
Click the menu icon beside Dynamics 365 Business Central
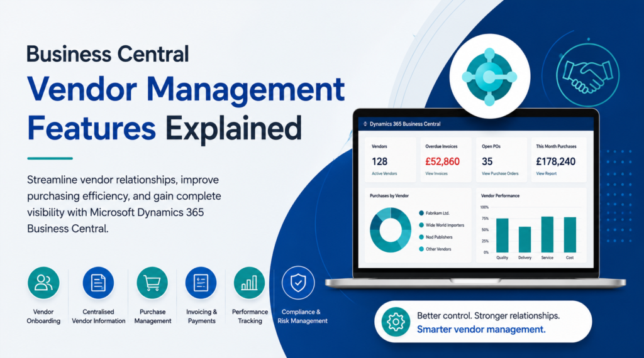pyautogui.click(x=365, y=124)
